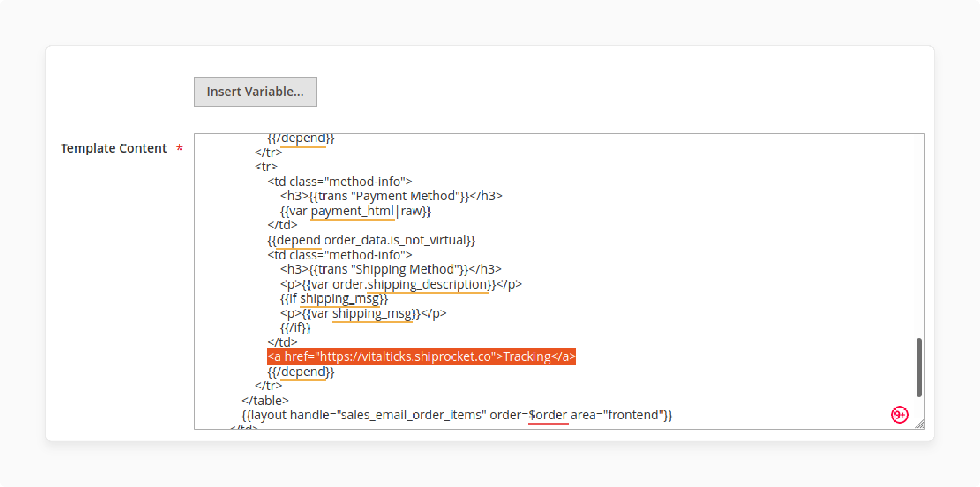Click the textarea resize handle
Image resolution: width=980 pixels, height=487 pixels.
[920, 424]
